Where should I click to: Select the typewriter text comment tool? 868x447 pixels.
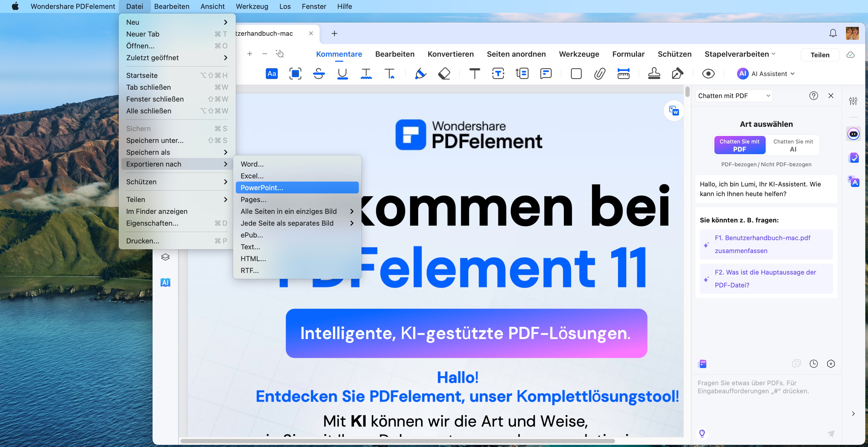[x=475, y=74]
